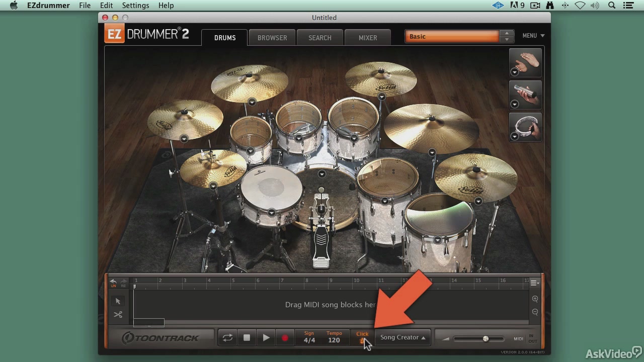This screenshot has width=644, height=362.
Task: Open the large ride cymbal dropdown
Action: pyautogui.click(x=432, y=152)
